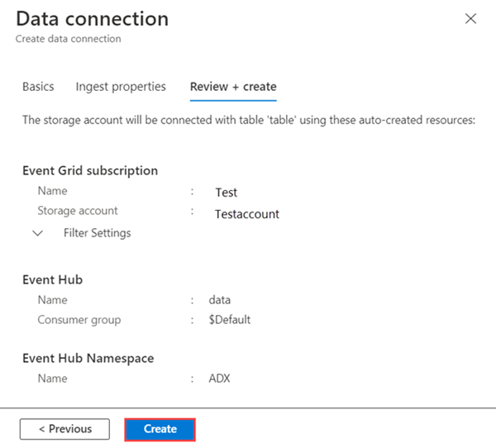The width and height of the screenshot is (496, 448).
Task: Click the 'Event Grid subscription' section heading
Action: point(90,170)
